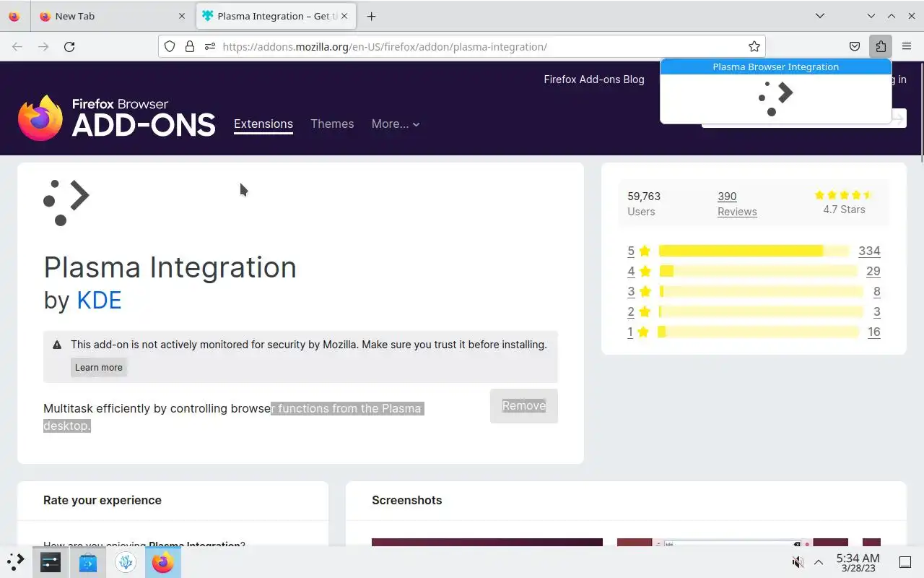Viewport: 924px width, 578px height.
Task: Save the page to Pocket
Action: (855, 47)
